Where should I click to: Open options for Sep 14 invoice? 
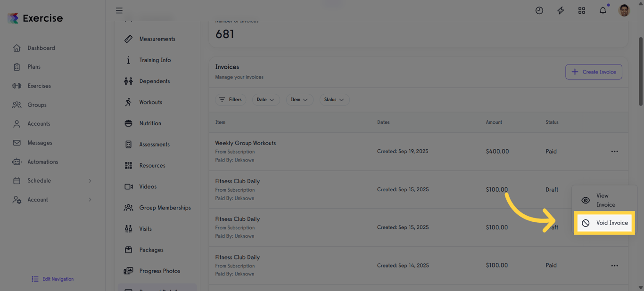pos(614,266)
